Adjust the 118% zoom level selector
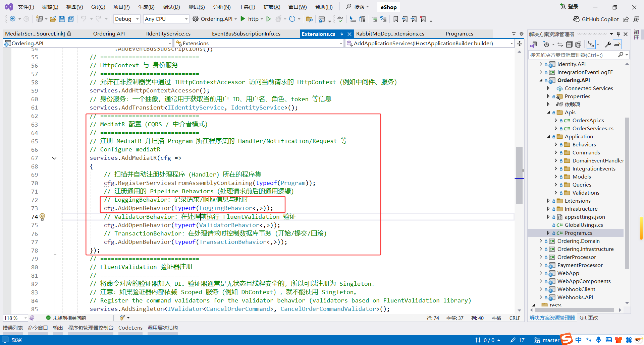644x345 pixels. (15, 318)
